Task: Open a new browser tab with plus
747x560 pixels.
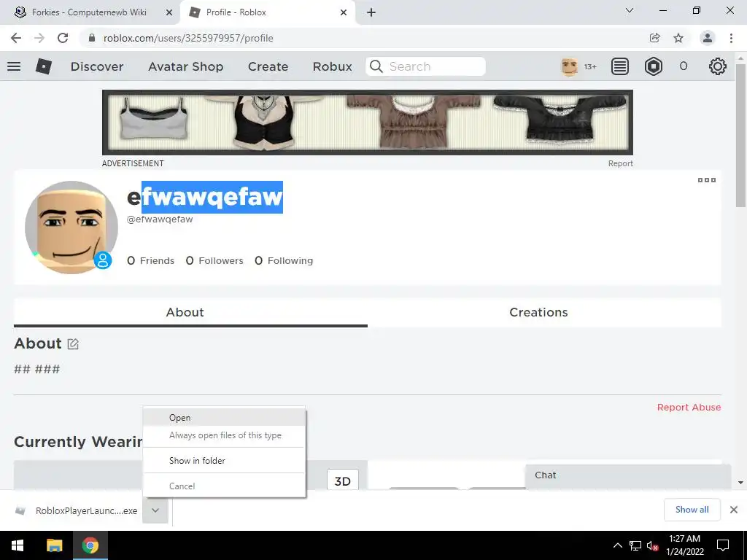Action: 371,12
